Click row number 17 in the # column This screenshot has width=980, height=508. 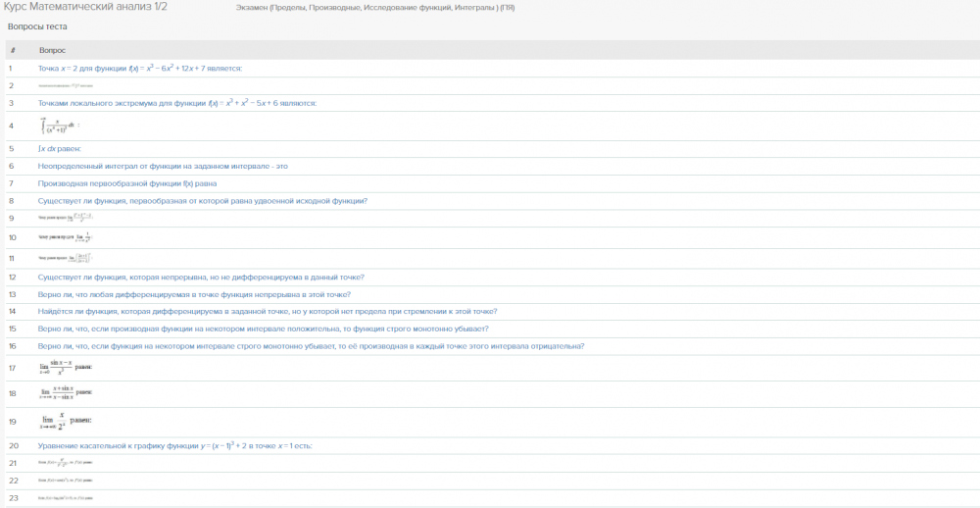click(13, 368)
